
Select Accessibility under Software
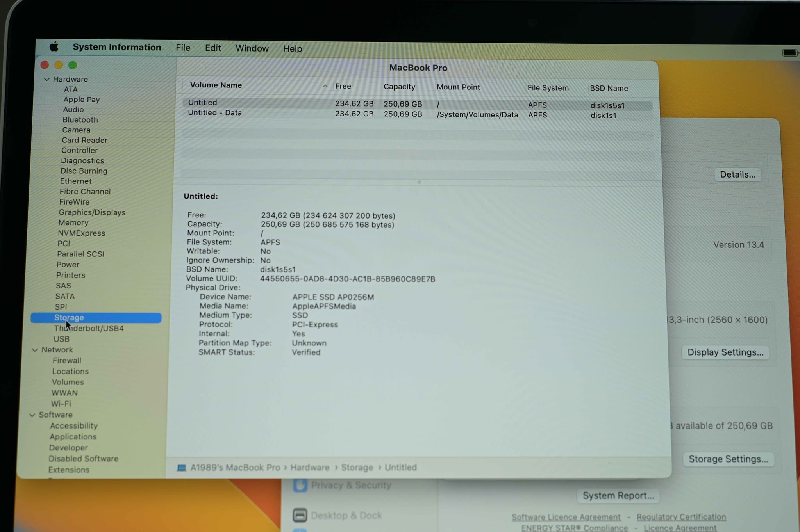[x=74, y=426]
